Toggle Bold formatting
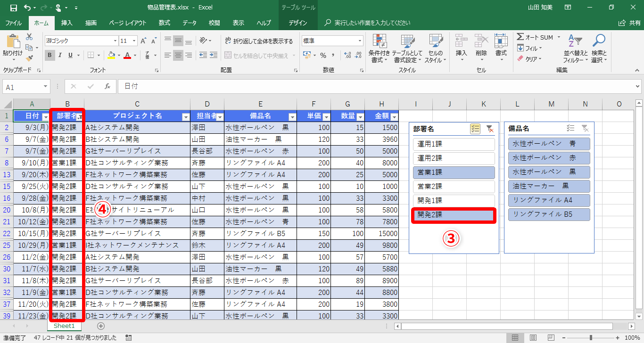Image resolution: width=644 pixels, height=343 pixels. pos(50,55)
